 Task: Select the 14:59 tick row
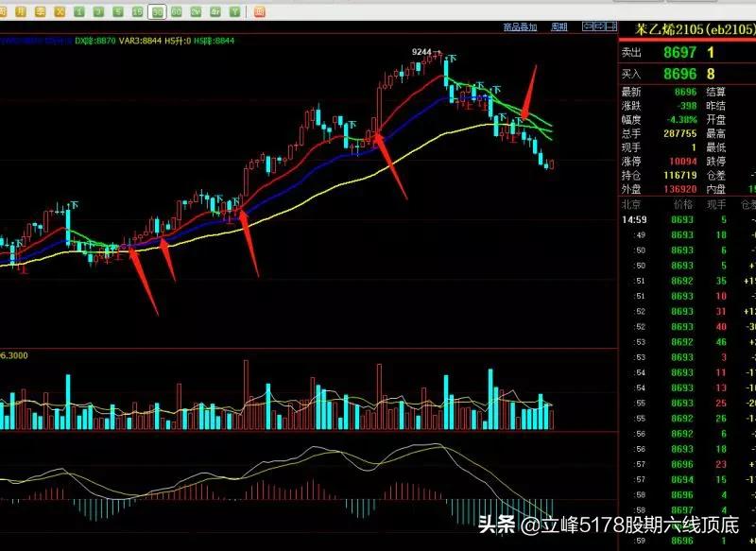pyautogui.click(x=688, y=220)
